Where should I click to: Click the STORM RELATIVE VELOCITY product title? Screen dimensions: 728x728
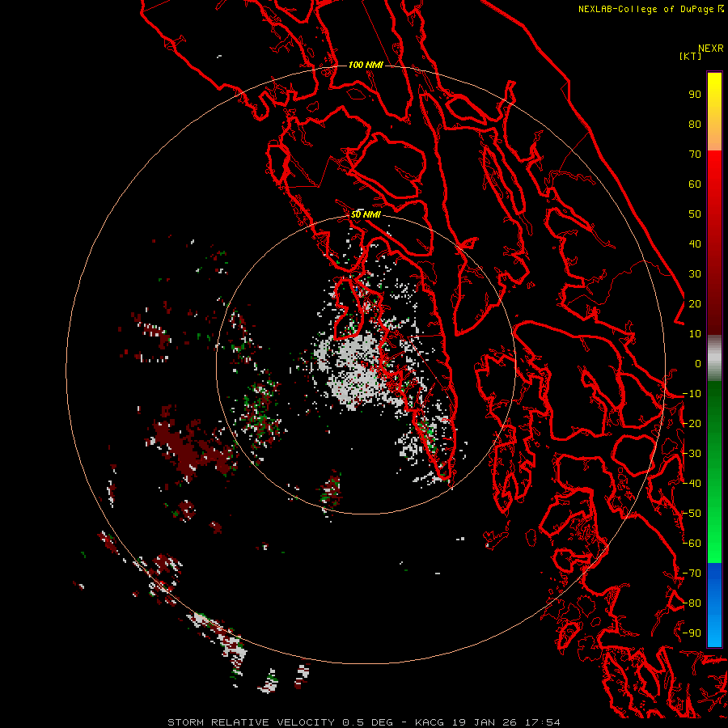click(251, 722)
